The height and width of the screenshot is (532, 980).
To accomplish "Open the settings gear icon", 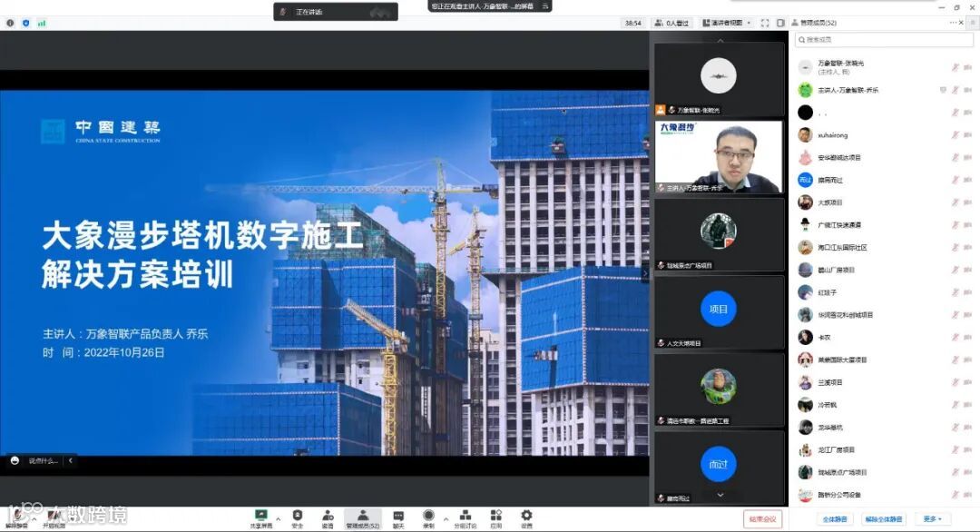I will click(x=526, y=518).
